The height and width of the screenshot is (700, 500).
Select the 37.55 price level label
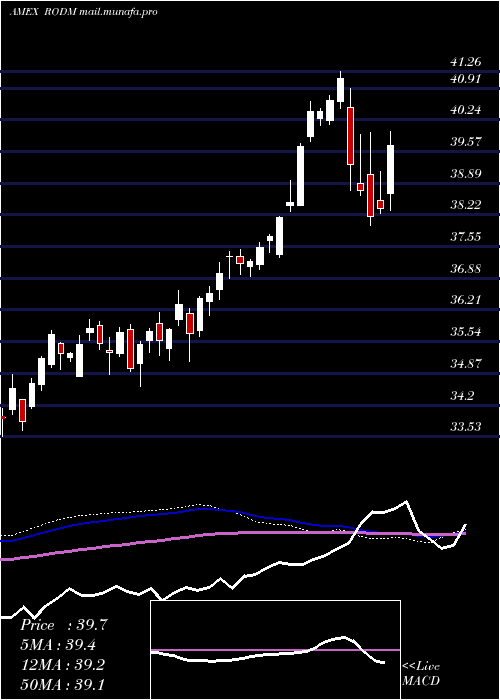466,237
